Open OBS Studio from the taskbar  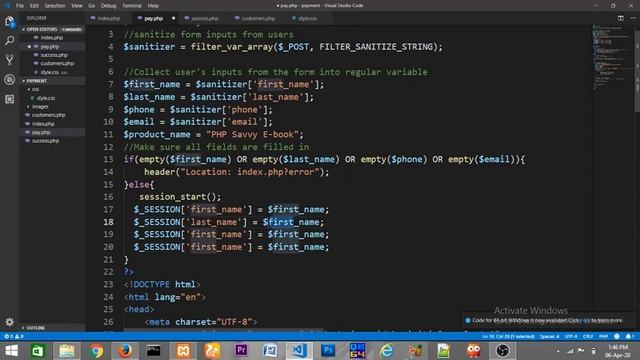point(502,351)
